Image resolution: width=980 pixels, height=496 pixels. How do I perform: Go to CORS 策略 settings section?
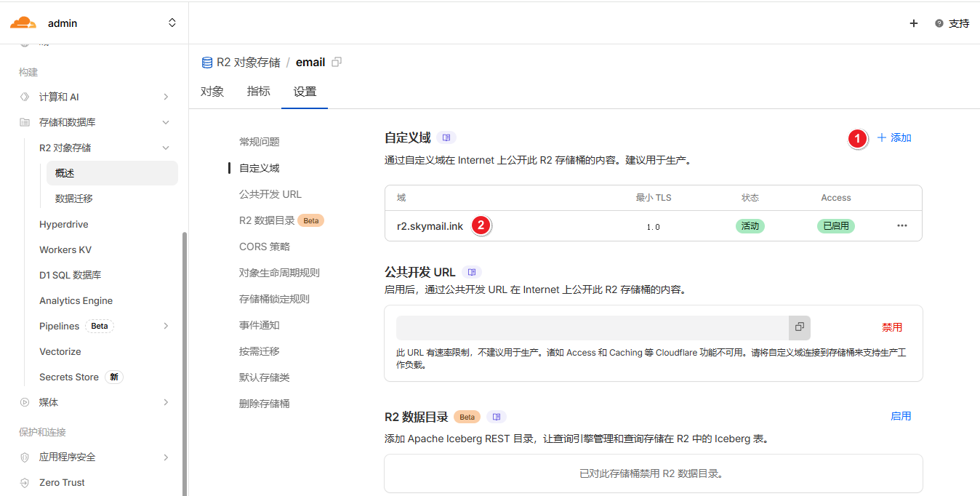(x=264, y=247)
